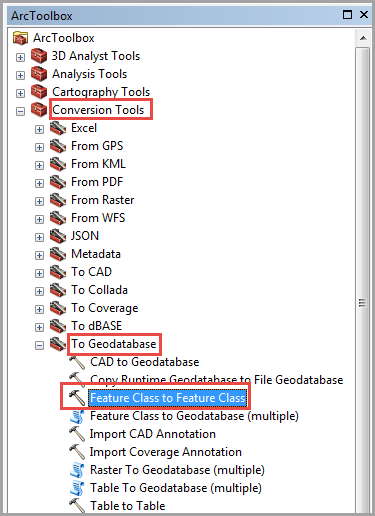The height and width of the screenshot is (516, 375).
Task: Select the Feature Class to Feature Class tool
Action: [x=168, y=398]
